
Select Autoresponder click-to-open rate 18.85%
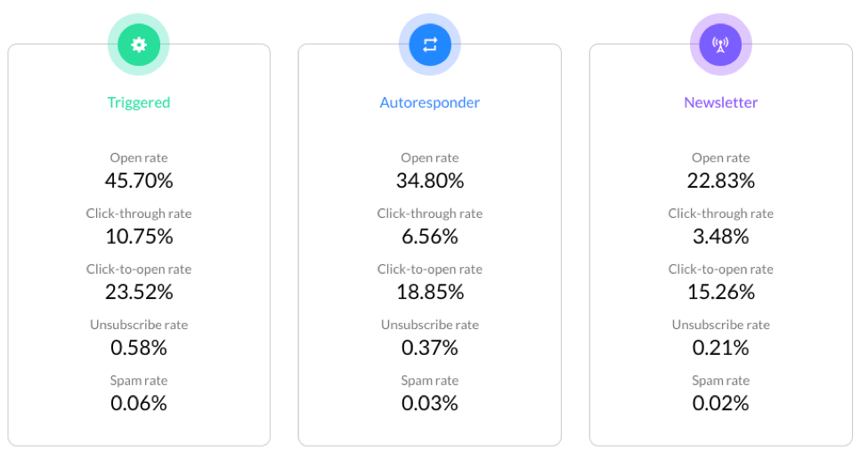click(x=430, y=292)
